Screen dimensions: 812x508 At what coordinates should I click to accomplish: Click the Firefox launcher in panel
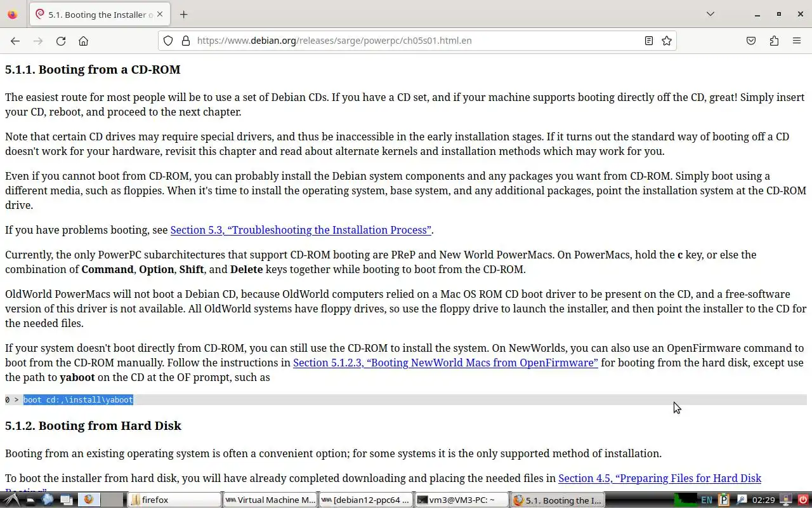[x=89, y=500]
